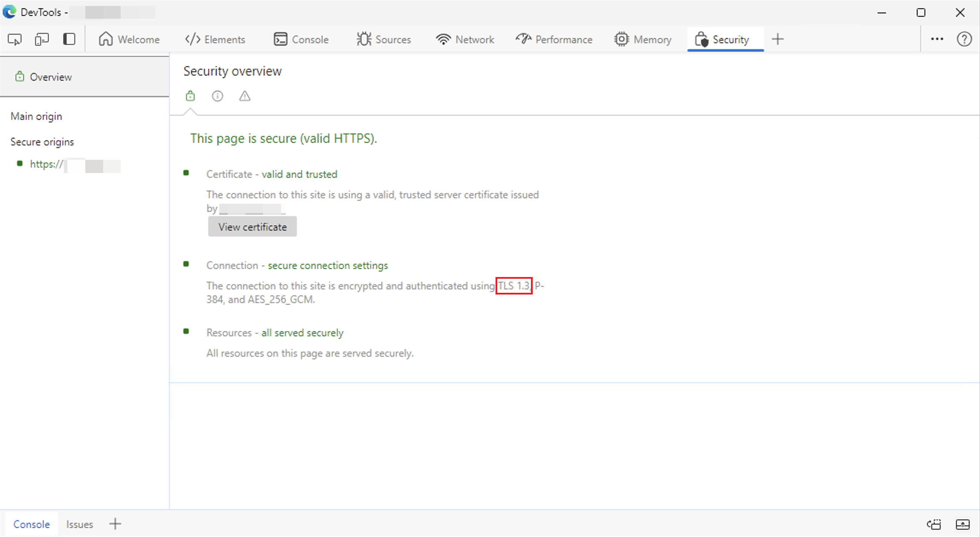
Task: Expand quick view panel icon
Action: tap(963, 524)
